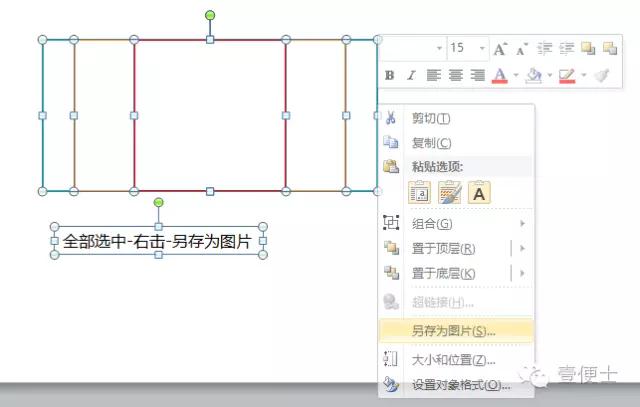Click the text 全部选中-右击-另存为图片
The height and width of the screenshot is (407, 640).
(157, 241)
